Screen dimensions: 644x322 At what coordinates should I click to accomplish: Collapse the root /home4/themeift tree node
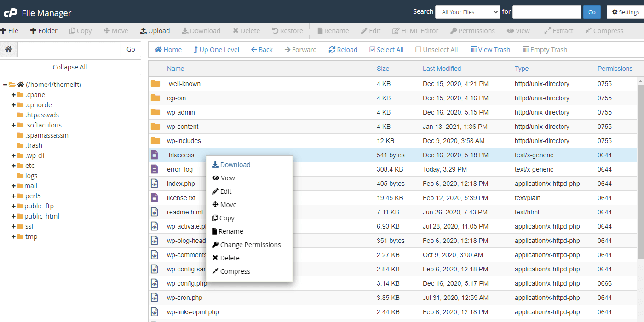click(5, 85)
